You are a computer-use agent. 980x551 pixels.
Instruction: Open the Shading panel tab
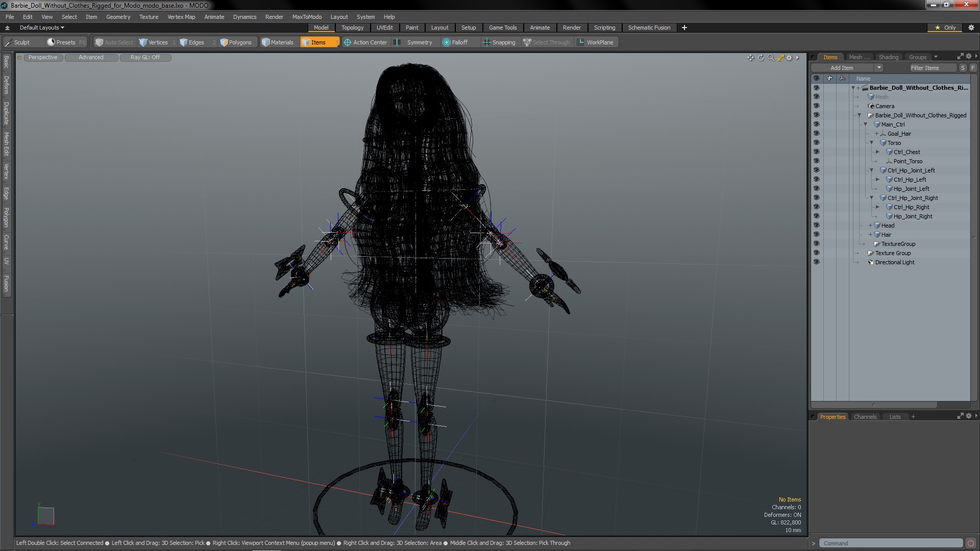click(888, 57)
